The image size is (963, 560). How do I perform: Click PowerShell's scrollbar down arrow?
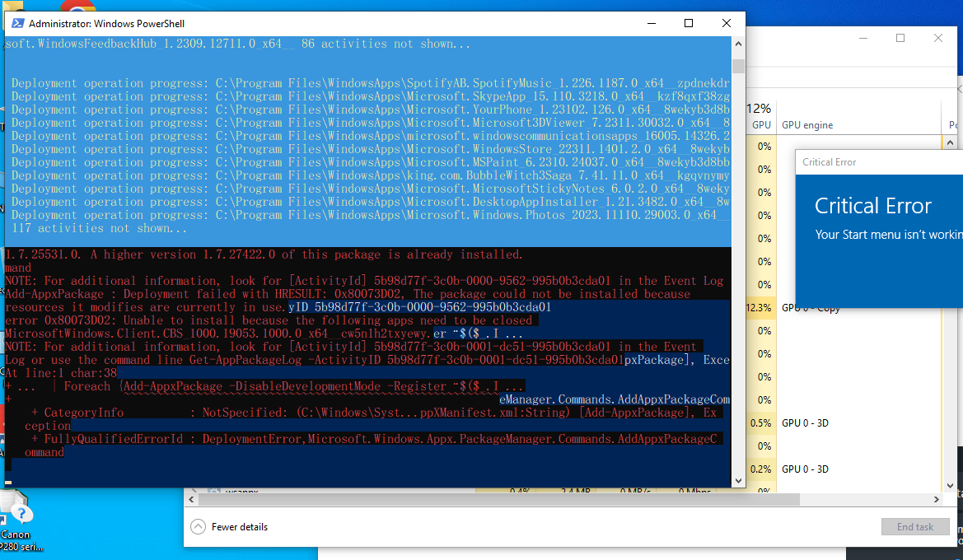pos(739,480)
